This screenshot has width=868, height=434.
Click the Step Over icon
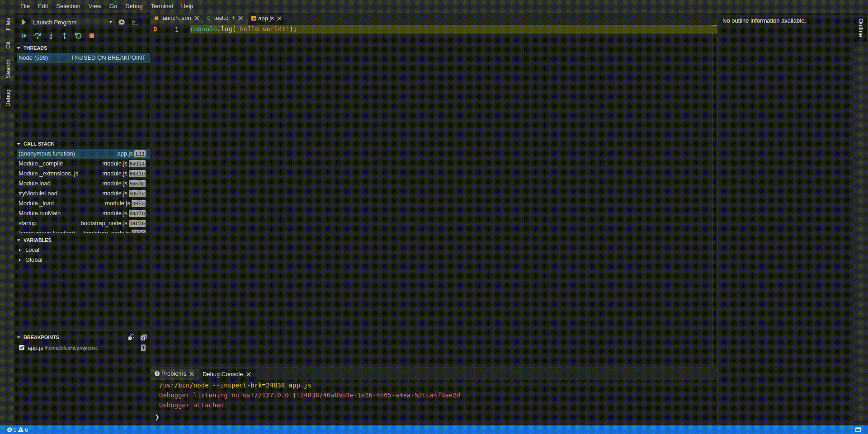coord(38,36)
